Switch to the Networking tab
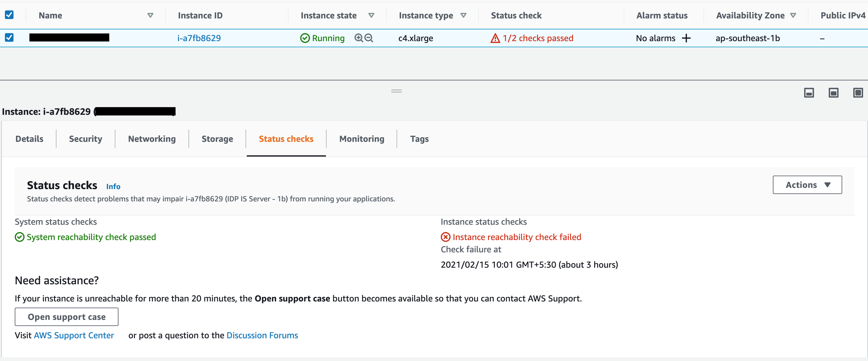The width and height of the screenshot is (868, 361). 152,139
